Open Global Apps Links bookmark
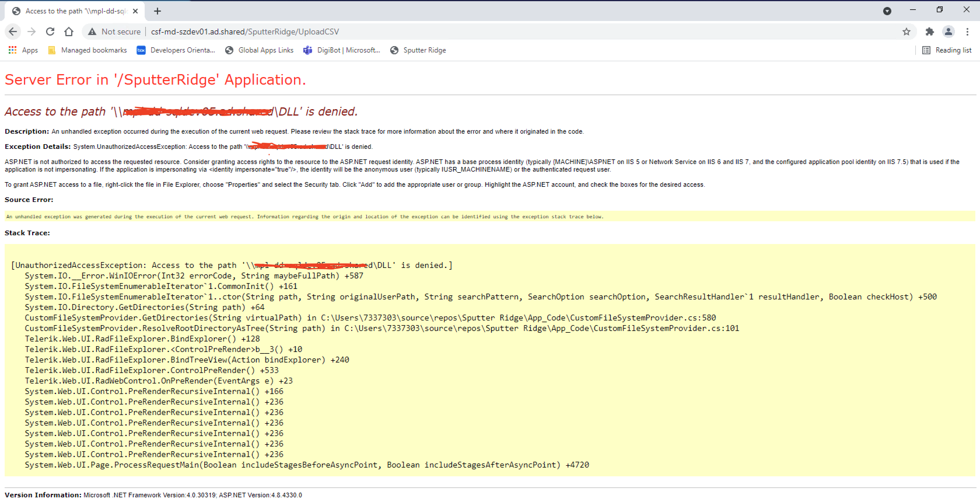This screenshot has height=502, width=980. coord(260,50)
